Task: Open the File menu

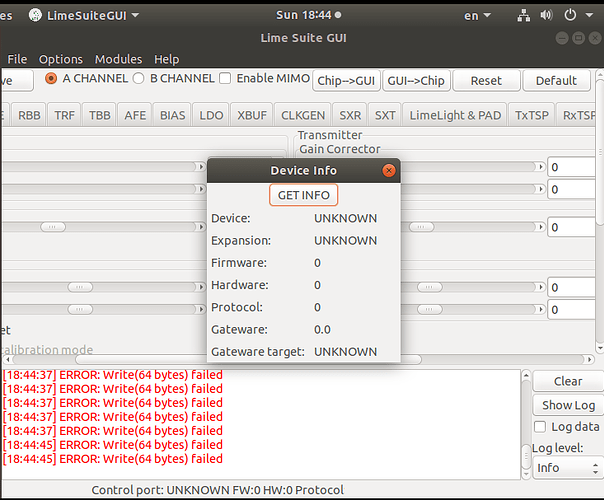Action: (x=17, y=59)
